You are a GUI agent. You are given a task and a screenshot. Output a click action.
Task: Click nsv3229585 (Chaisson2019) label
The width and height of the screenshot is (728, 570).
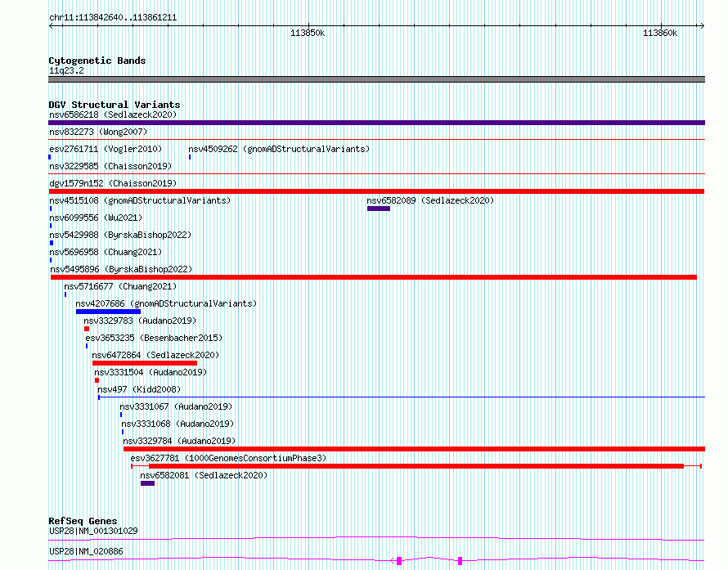click(x=110, y=166)
